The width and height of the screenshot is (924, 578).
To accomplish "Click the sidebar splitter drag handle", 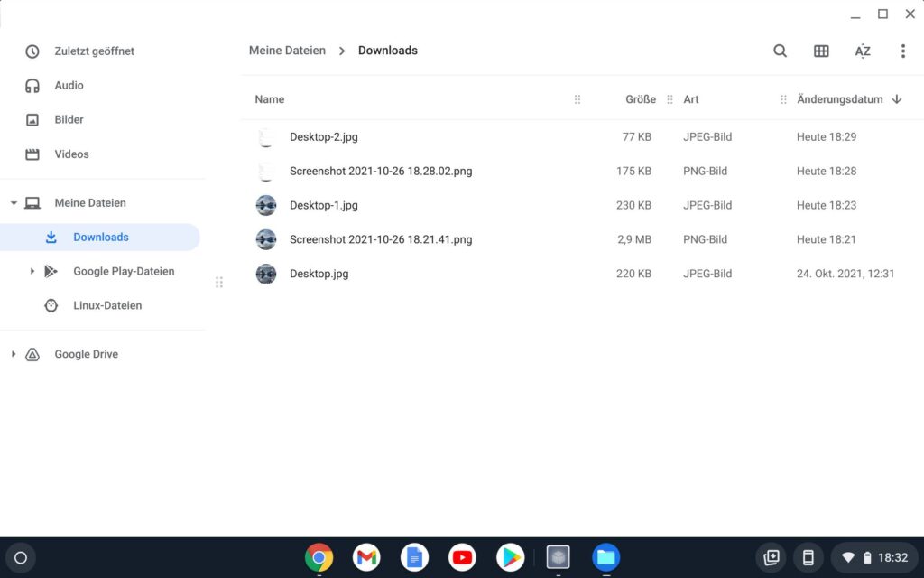I will pos(219,283).
